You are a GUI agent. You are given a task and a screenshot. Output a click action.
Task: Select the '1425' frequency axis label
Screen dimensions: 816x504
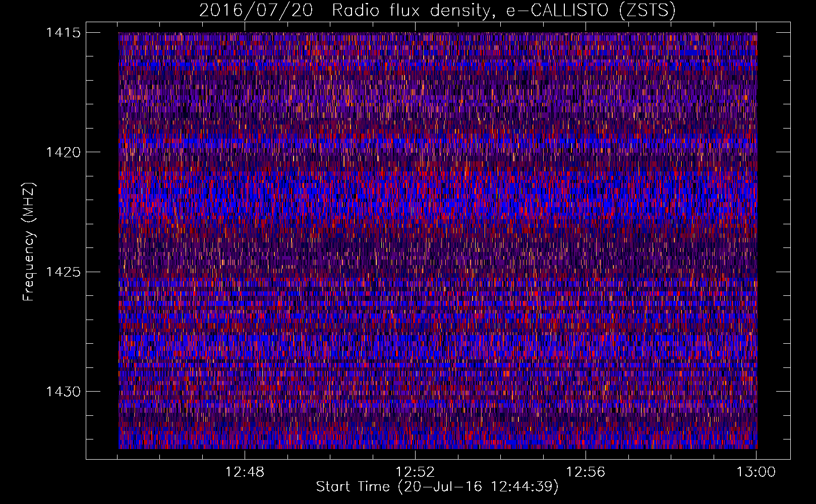click(63, 272)
